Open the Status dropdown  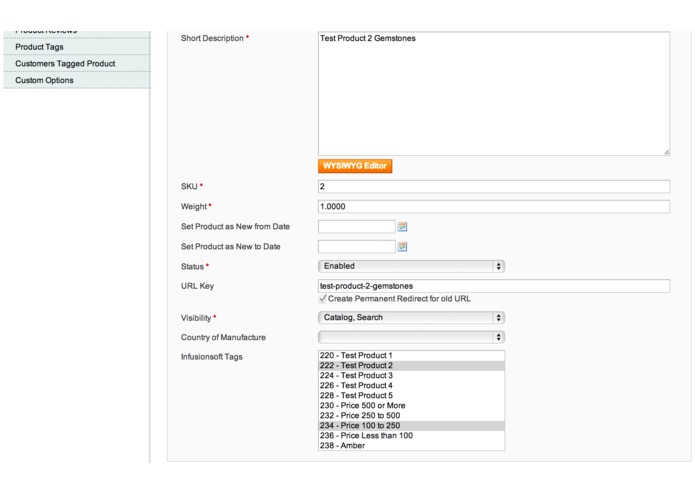[x=411, y=266]
